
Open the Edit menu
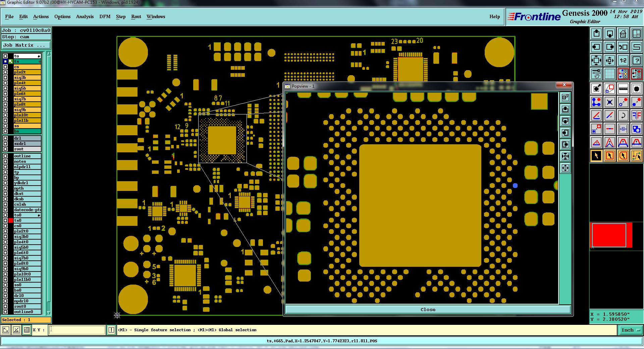pyautogui.click(x=23, y=16)
